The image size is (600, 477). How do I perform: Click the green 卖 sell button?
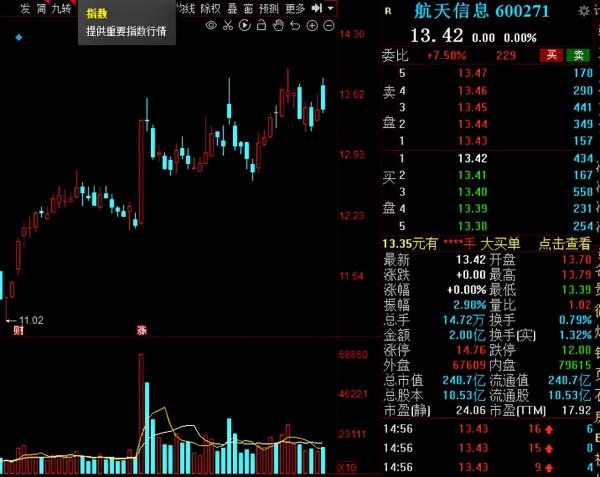(579, 55)
